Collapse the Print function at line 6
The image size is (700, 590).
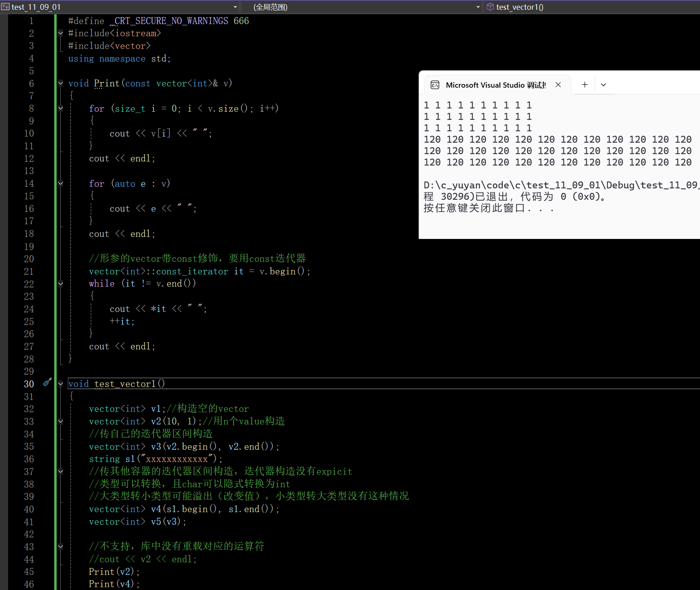61,83
